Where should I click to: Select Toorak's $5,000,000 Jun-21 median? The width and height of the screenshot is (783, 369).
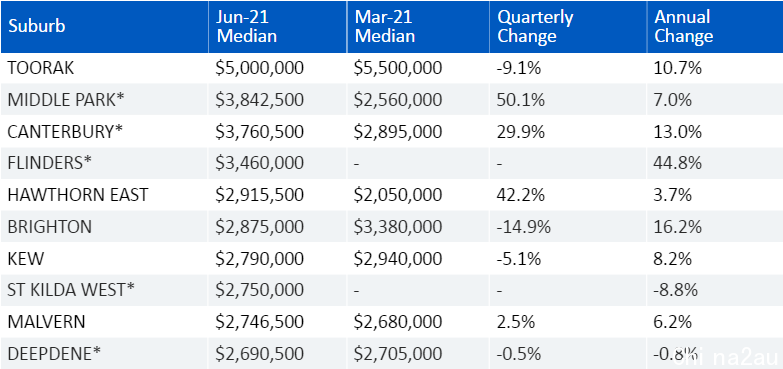(260, 68)
